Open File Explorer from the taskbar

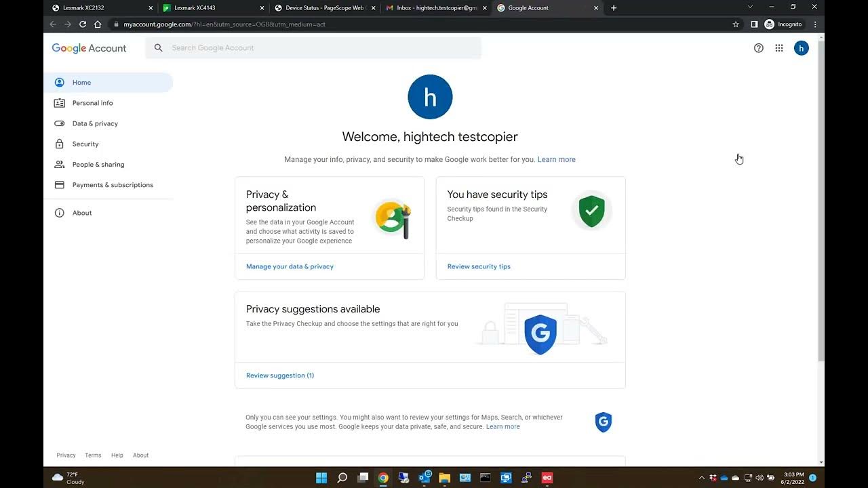(445, 478)
